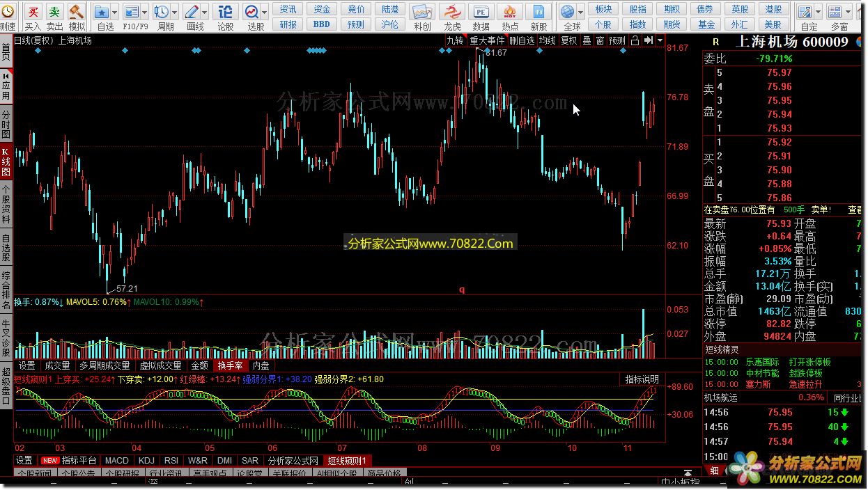The height and width of the screenshot is (490, 868).
Task: Click the 细 detail tab at bottom right
Action: 715,471
